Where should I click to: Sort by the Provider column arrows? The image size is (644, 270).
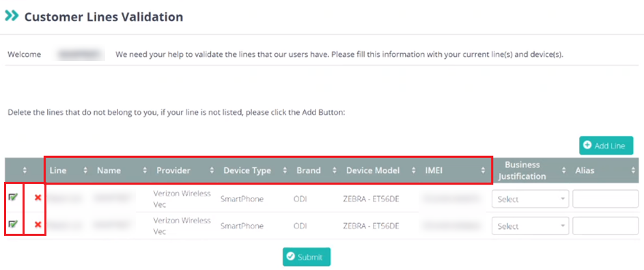tap(212, 170)
